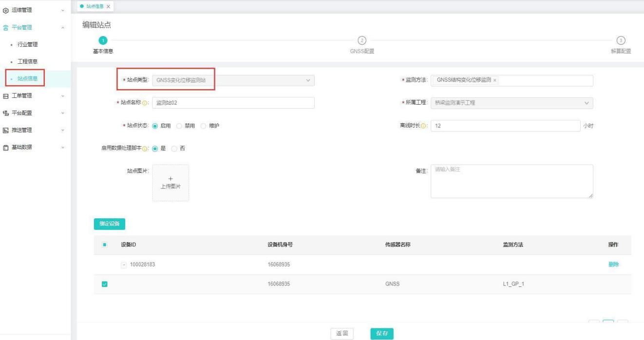Uncheck the GNSS sensor row checkbox
644x340 pixels.
tap(104, 284)
